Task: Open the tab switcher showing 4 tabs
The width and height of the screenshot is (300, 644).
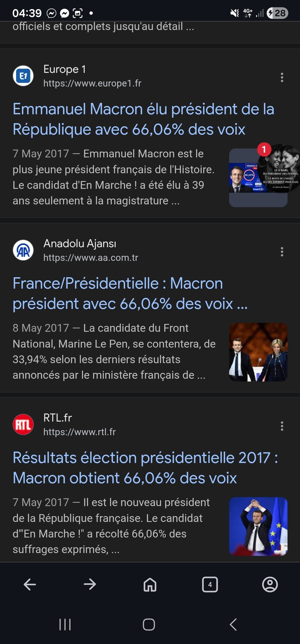Action: [210, 584]
